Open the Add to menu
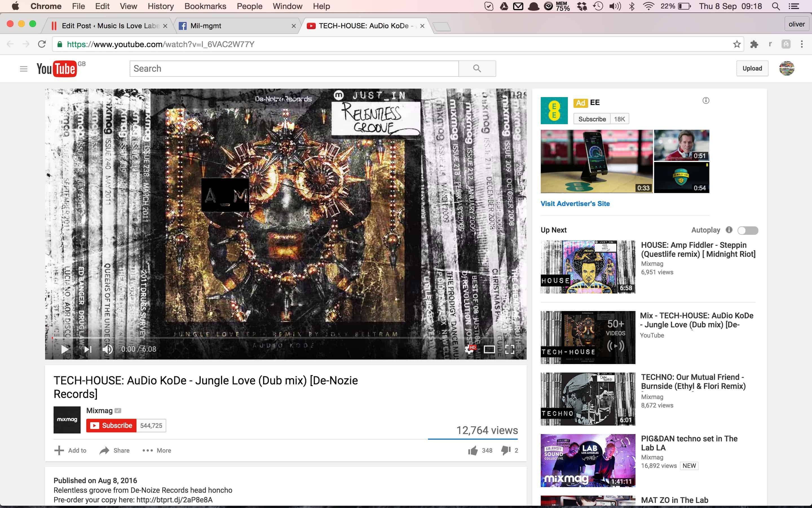The image size is (812, 508). click(x=70, y=450)
